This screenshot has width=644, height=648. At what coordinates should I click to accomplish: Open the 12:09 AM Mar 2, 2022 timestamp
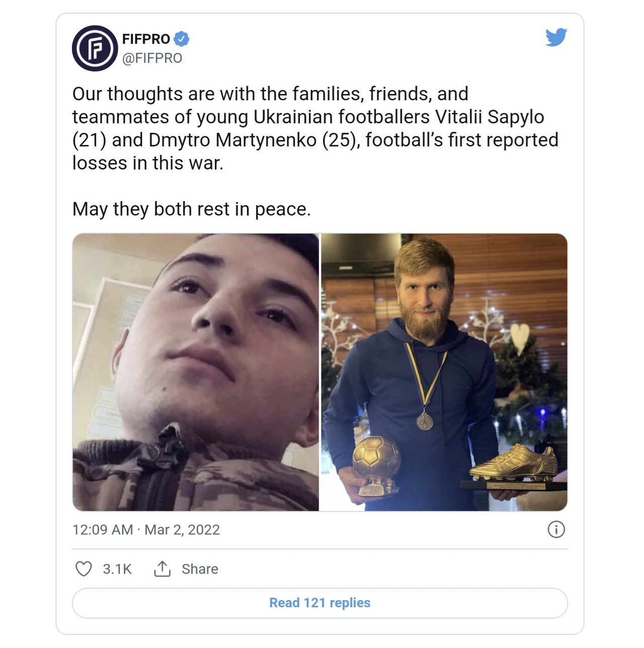click(146, 530)
